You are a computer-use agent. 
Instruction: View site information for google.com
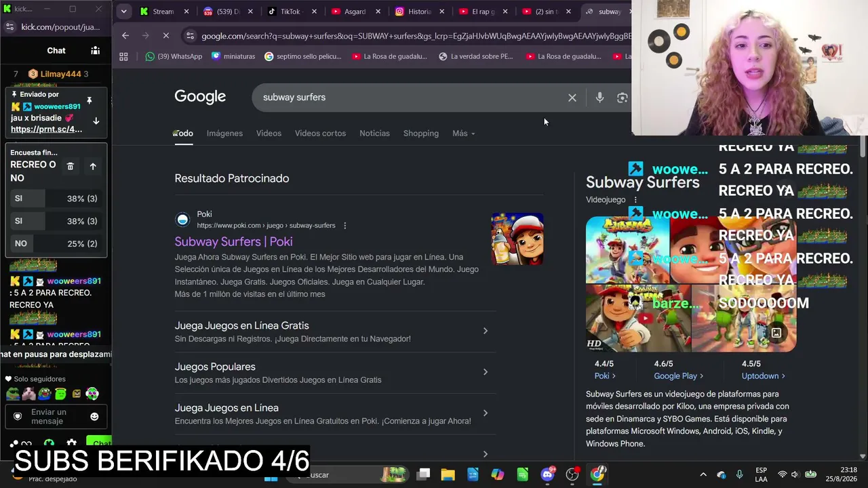coord(190,36)
